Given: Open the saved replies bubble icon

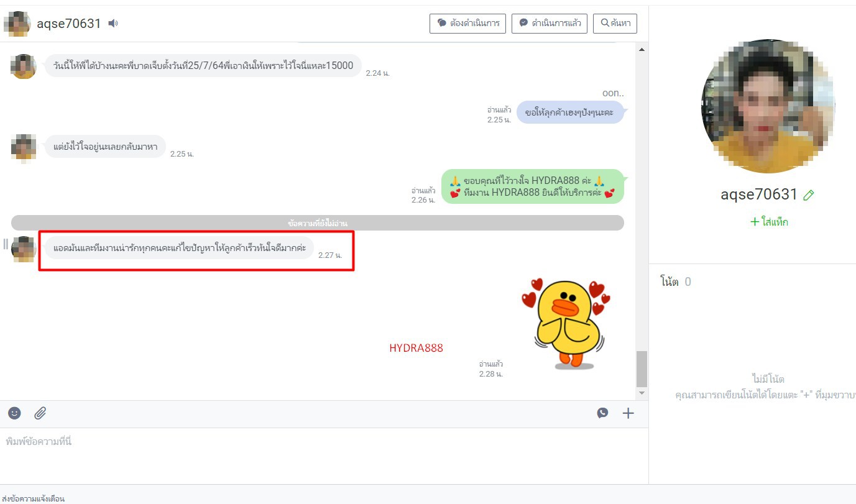Looking at the screenshot, I should point(602,413).
